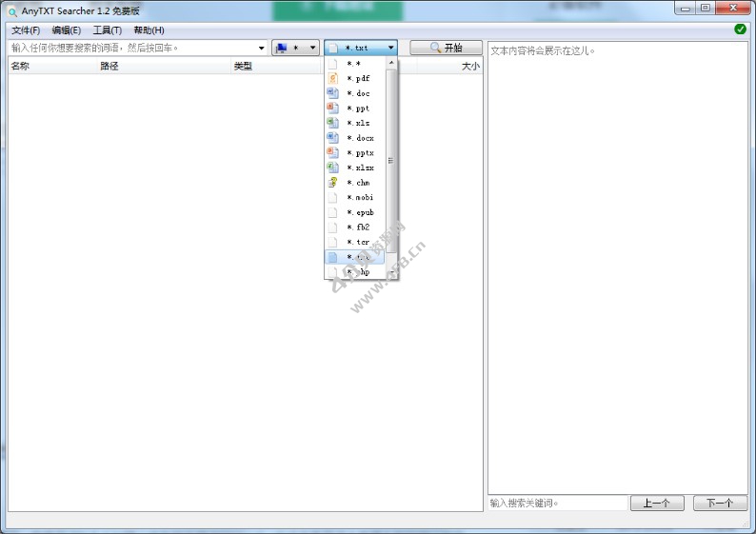Choose the *.tcr file type

355,242
